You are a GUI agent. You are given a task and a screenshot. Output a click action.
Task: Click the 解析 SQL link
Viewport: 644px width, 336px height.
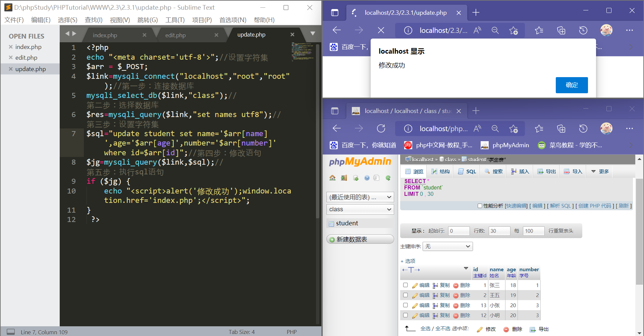tap(560, 206)
